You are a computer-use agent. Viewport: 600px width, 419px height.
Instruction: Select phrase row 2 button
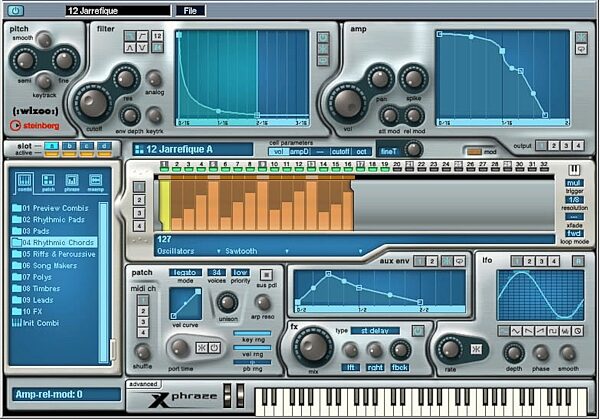pos(139,200)
